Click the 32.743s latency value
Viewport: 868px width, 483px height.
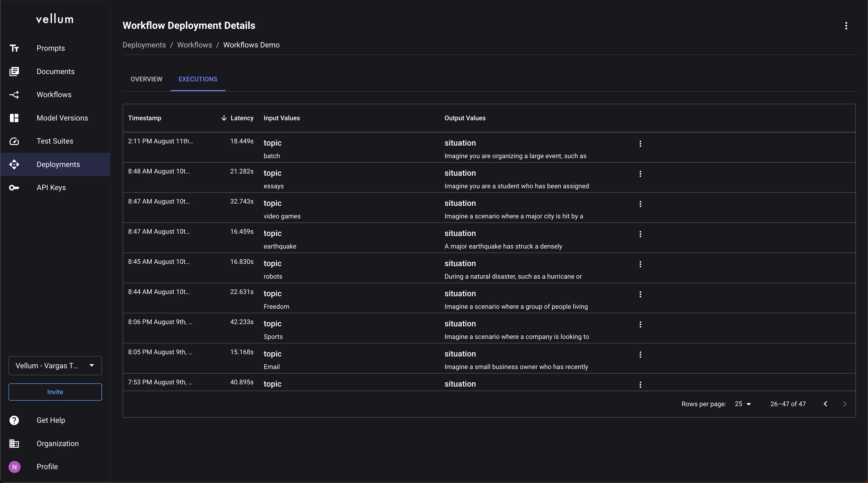coord(242,201)
